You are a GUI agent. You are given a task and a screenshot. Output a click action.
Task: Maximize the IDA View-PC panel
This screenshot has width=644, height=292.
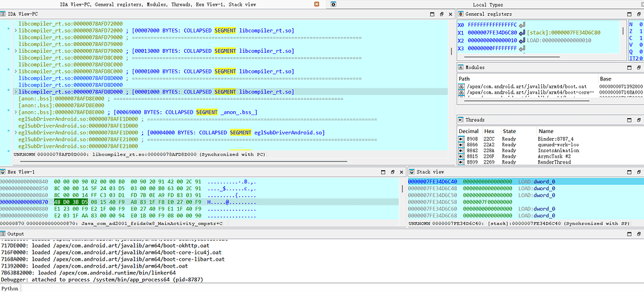[x=432, y=14]
